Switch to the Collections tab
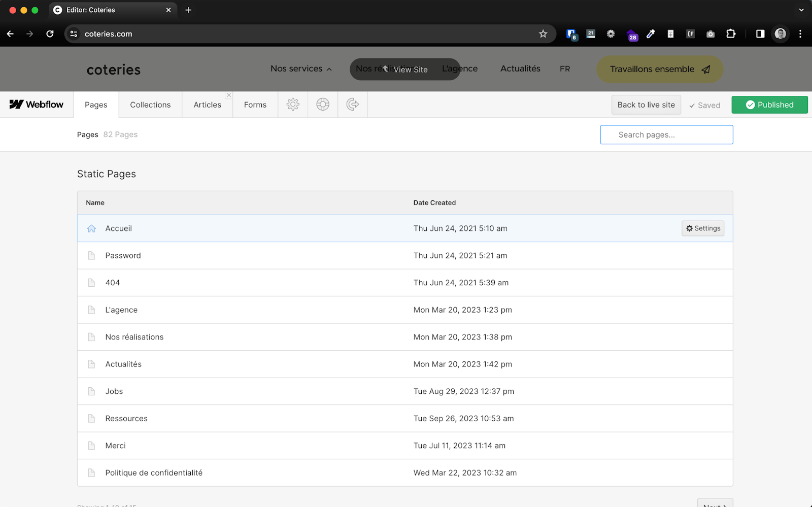812x507 pixels. click(x=150, y=105)
